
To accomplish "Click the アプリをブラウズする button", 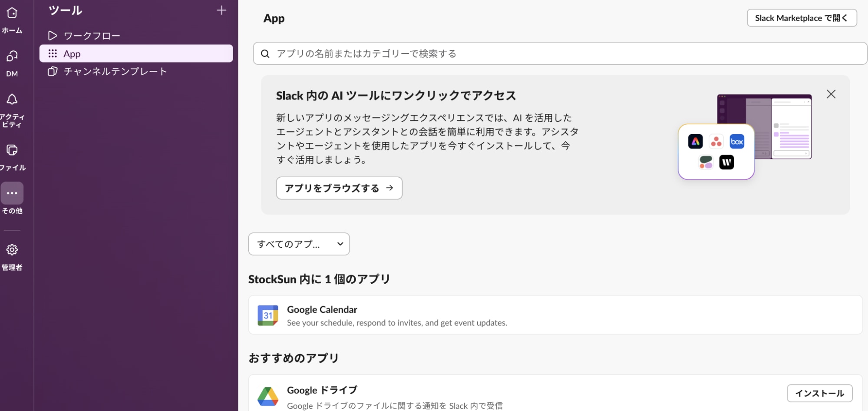I will tap(339, 188).
